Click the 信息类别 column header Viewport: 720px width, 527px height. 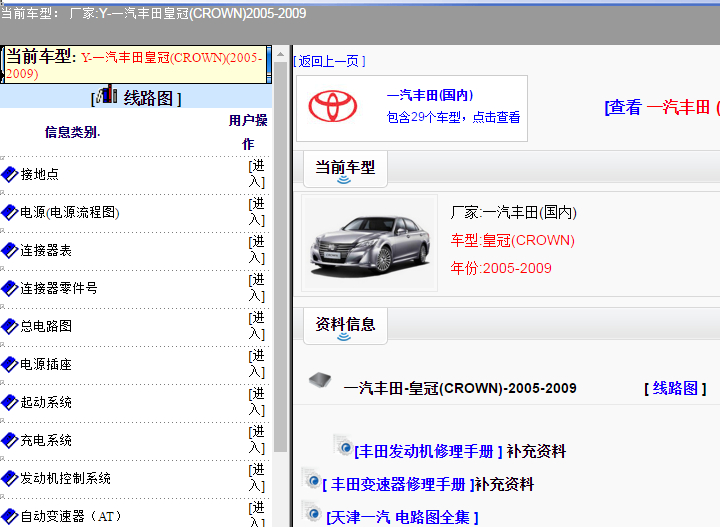(72, 133)
